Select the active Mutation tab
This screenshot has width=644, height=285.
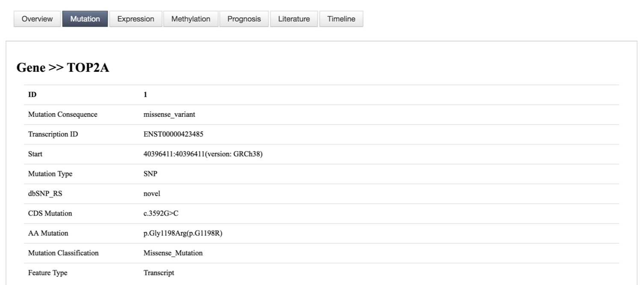tap(85, 19)
